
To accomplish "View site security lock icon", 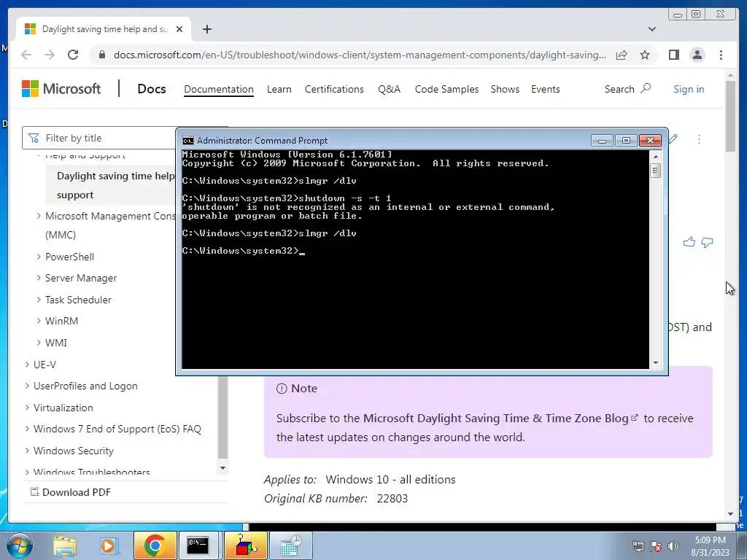I will (101, 55).
